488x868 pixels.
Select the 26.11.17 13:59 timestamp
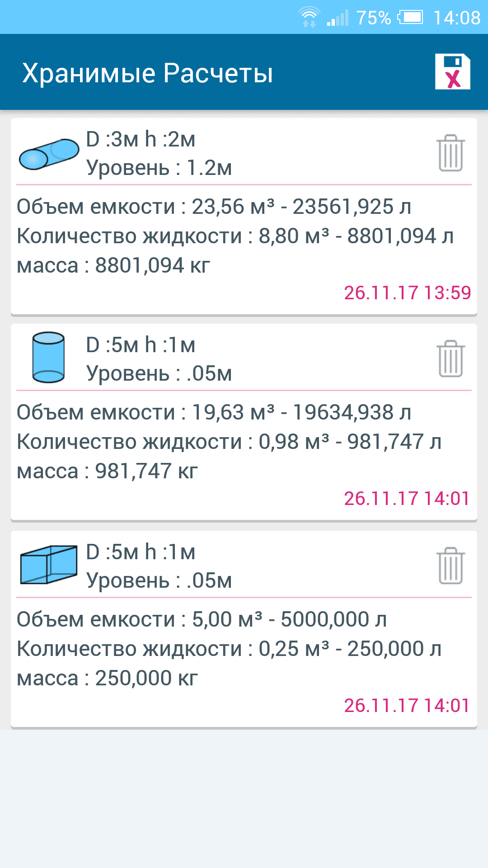pyautogui.click(x=407, y=292)
